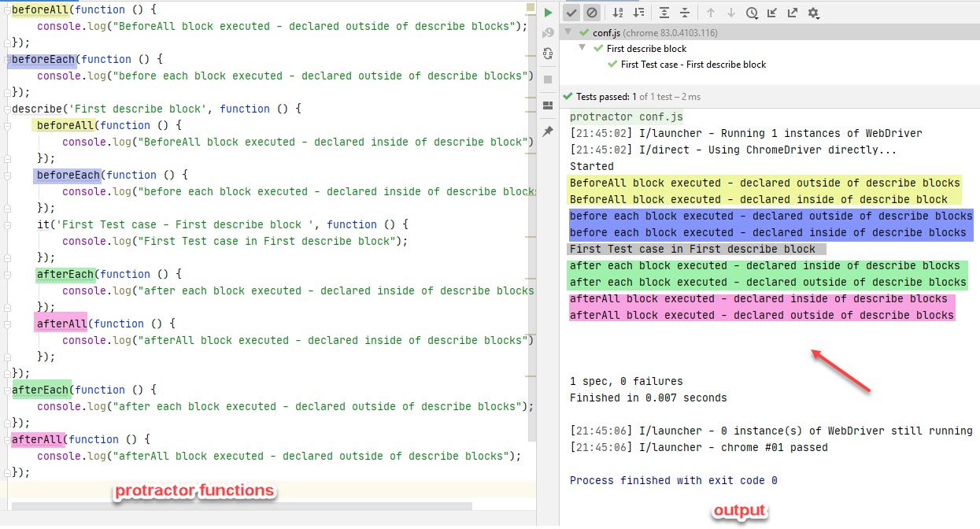This screenshot has height=529, width=980.
Task: Click the Using ChromeDriver directly log line
Action: pyautogui.click(x=734, y=150)
